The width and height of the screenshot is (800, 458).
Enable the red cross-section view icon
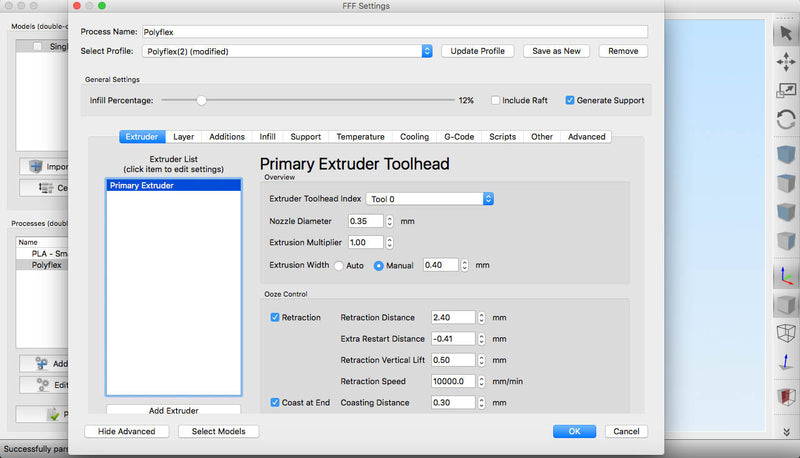[785, 398]
